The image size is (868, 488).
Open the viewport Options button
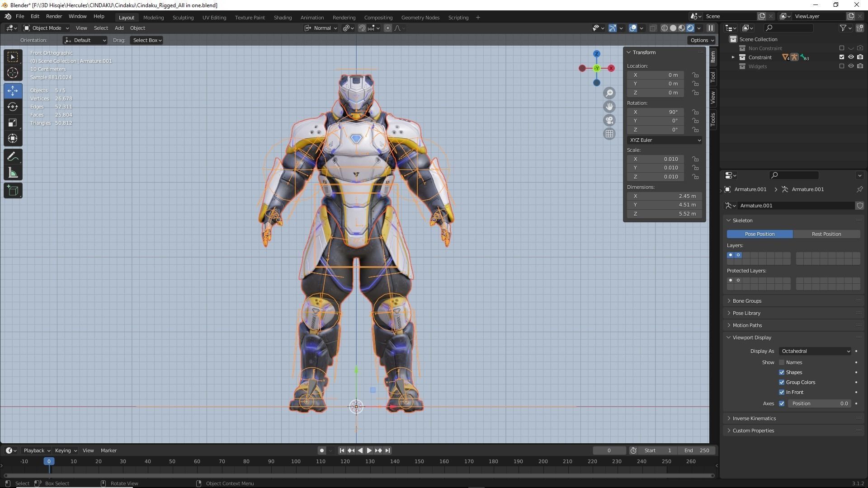pos(702,40)
